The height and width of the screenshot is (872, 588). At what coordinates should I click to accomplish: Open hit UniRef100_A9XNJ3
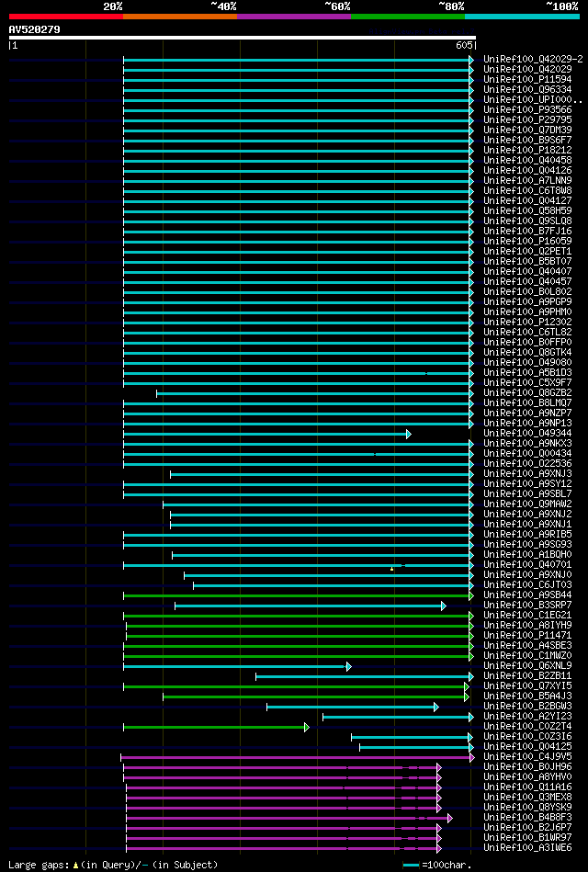coord(527,474)
